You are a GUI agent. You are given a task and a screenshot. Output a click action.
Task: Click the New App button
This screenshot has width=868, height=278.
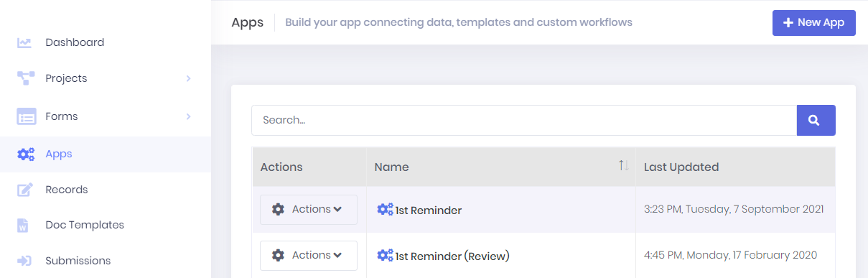click(814, 22)
